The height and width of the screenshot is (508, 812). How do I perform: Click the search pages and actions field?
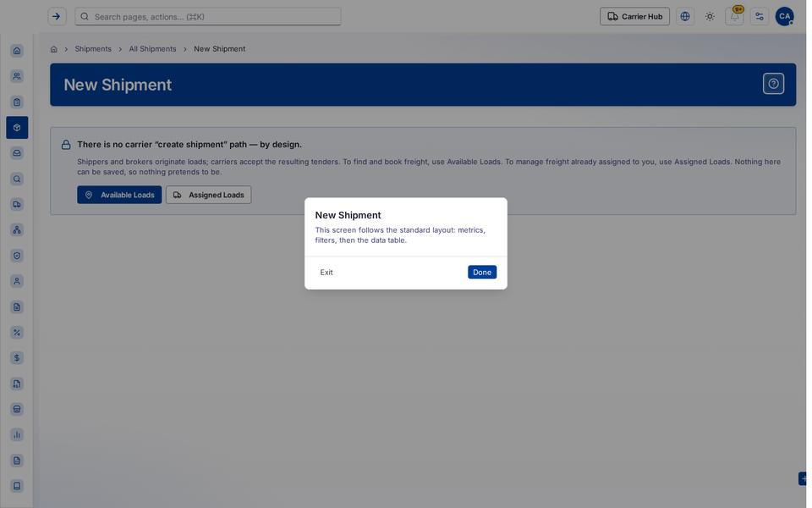point(208,17)
